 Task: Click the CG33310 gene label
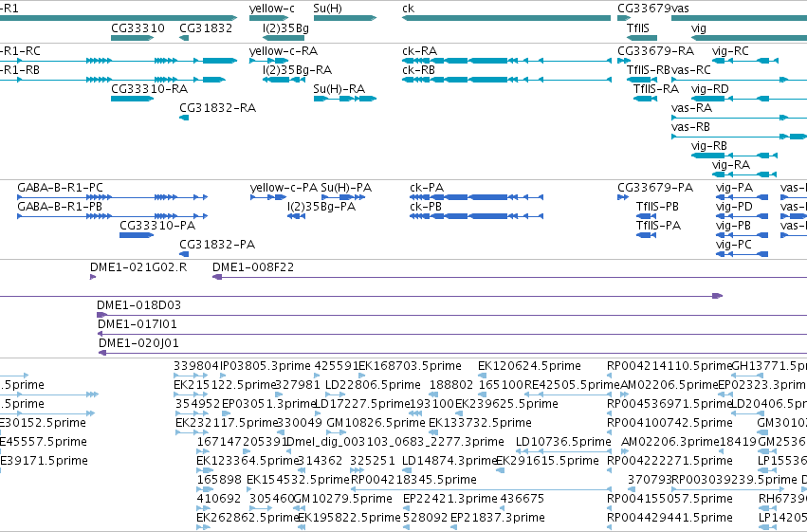pos(138,28)
